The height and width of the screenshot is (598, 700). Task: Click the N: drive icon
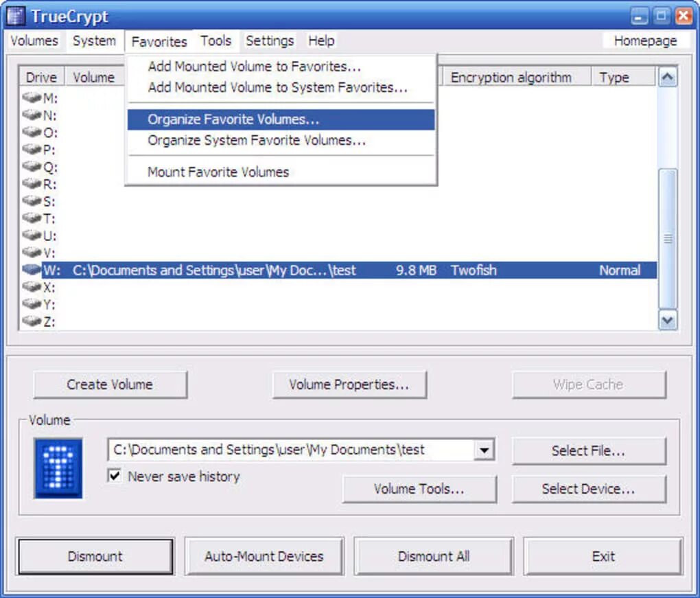click(x=32, y=115)
